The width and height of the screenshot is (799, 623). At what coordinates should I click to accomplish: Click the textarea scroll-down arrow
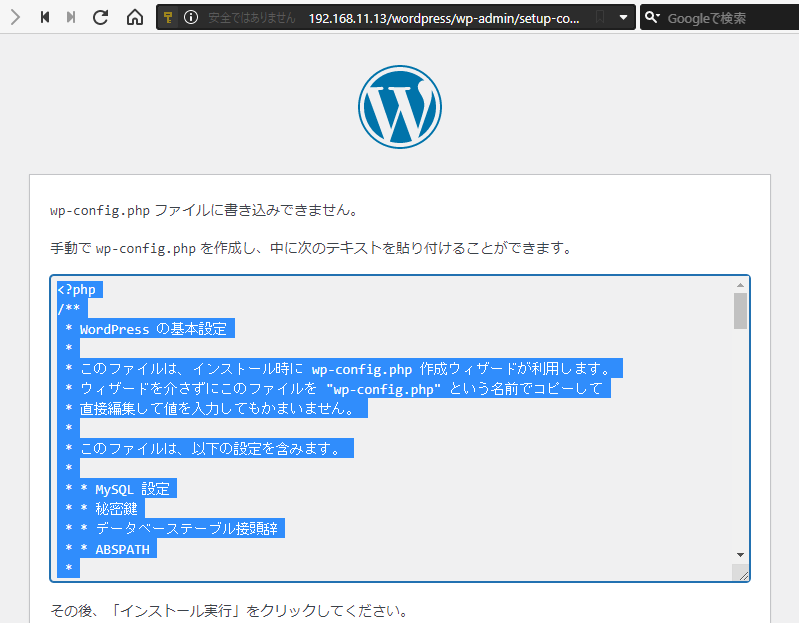(x=740, y=554)
